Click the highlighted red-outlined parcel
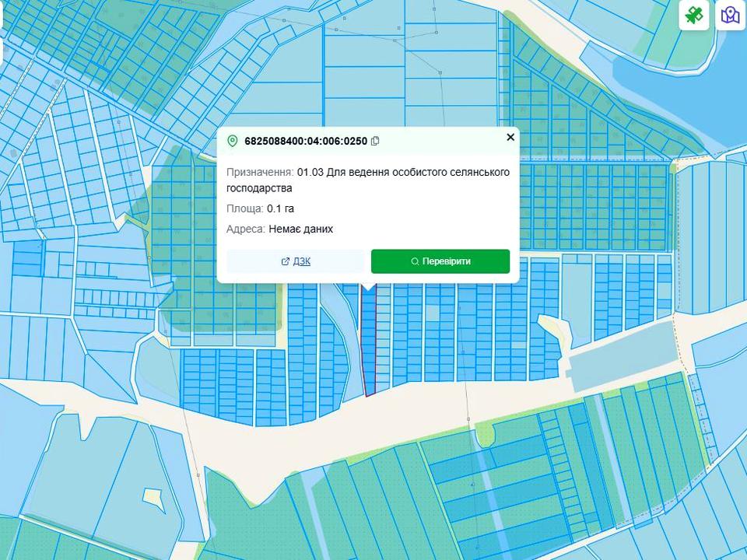 pos(368,341)
